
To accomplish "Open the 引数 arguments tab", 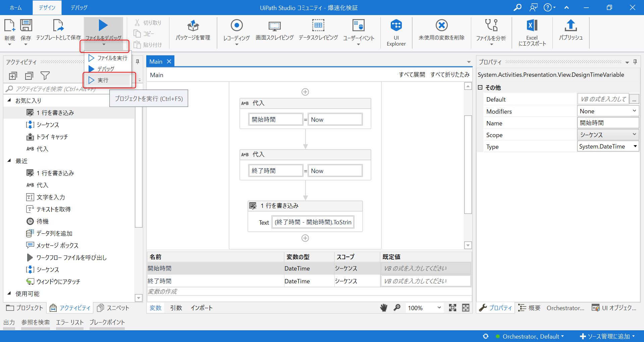I will tap(176, 308).
